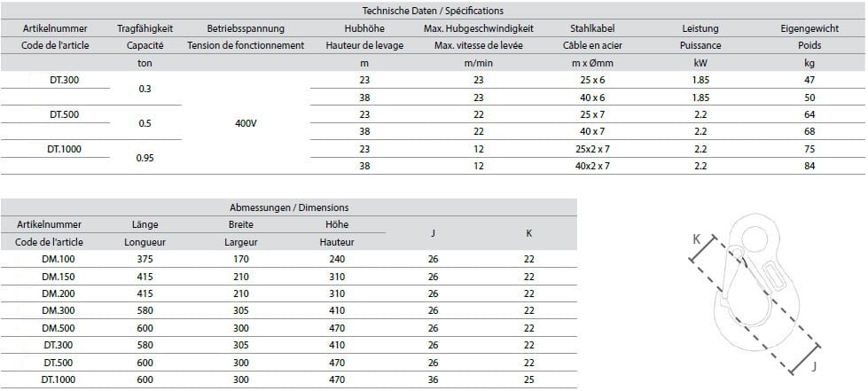Click the Tragfähigkeit column header
Image resolution: width=868 pixels, height=391 pixels.
(145, 28)
